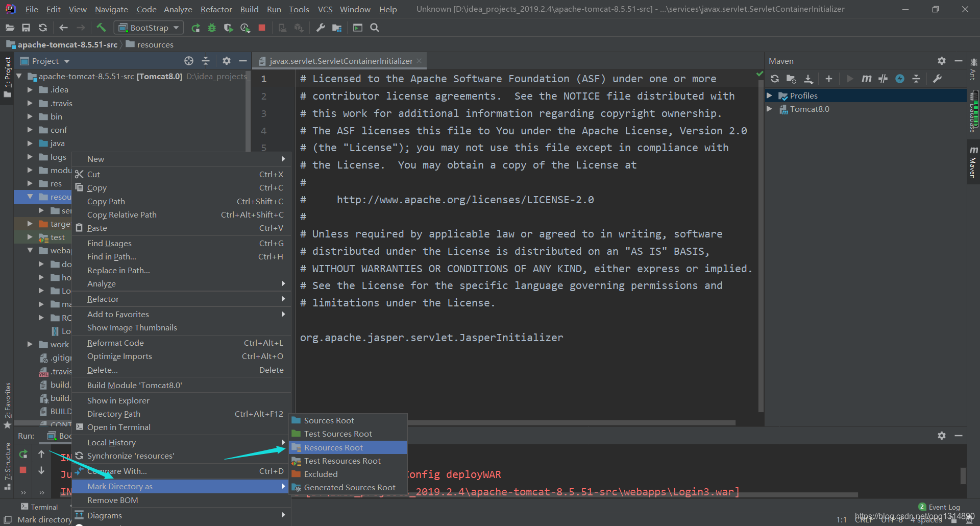Viewport: 980px width, 526px height.
Task: Open file with the folder toolbar icon
Action: click(10, 28)
